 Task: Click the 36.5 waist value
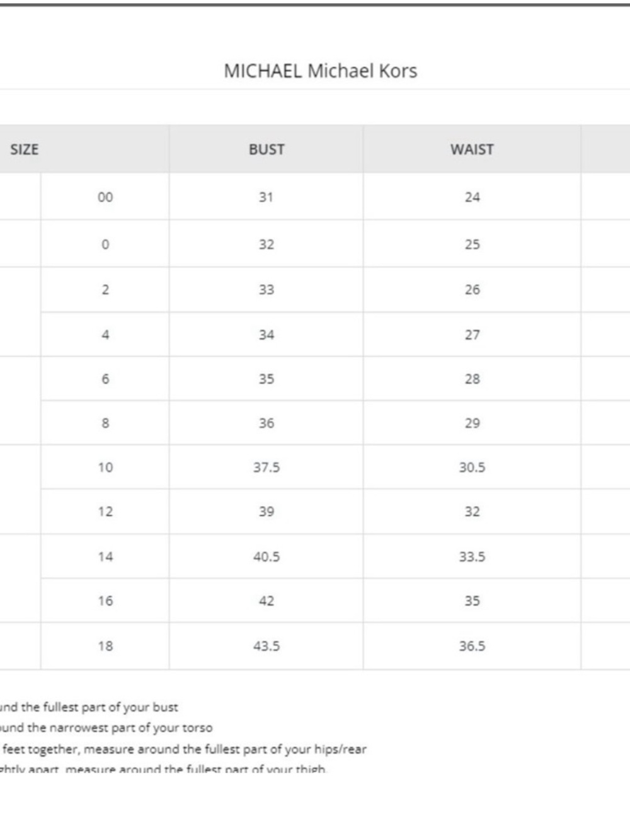click(x=472, y=646)
